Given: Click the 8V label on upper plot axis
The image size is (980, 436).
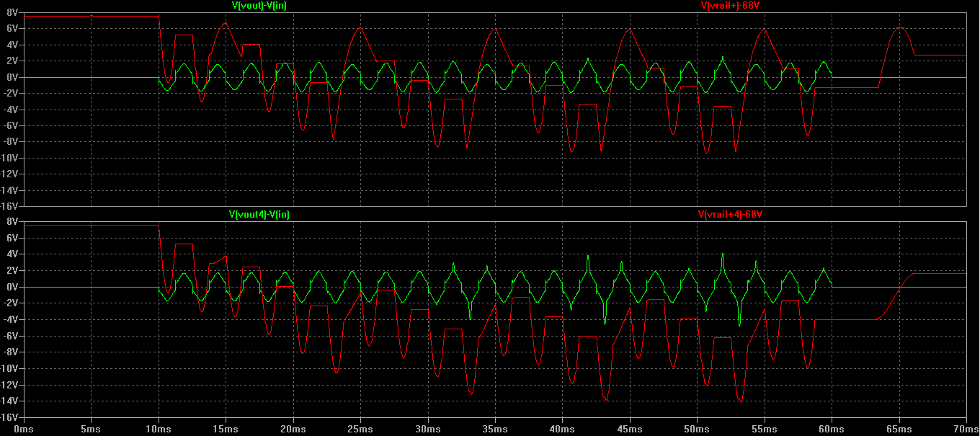Looking at the screenshot, I should pyautogui.click(x=11, y=12).
